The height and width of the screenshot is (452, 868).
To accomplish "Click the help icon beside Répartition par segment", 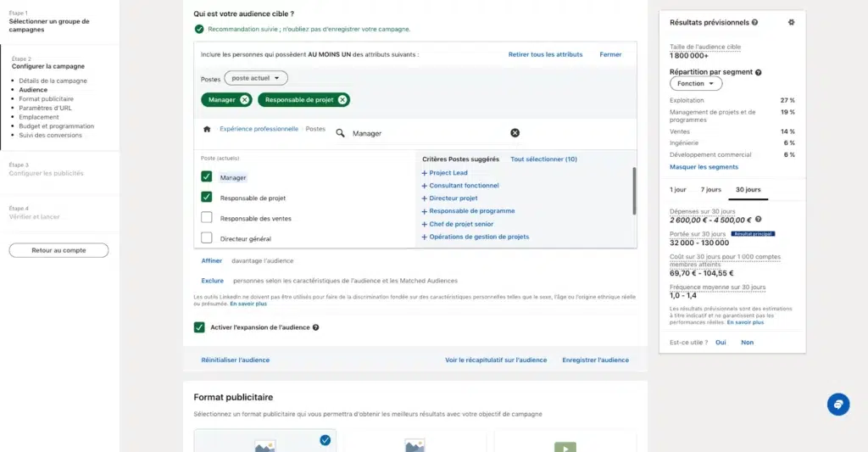I will click(759, 73).
